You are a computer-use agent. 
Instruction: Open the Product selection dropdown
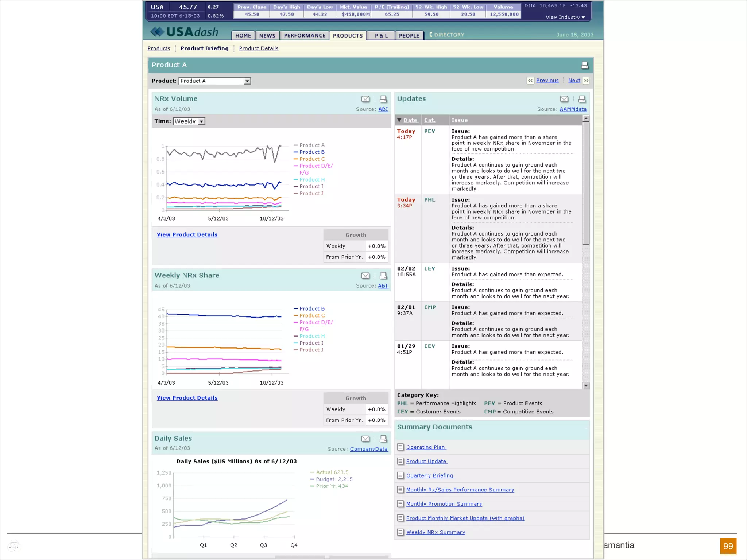[x=247, y=81]
